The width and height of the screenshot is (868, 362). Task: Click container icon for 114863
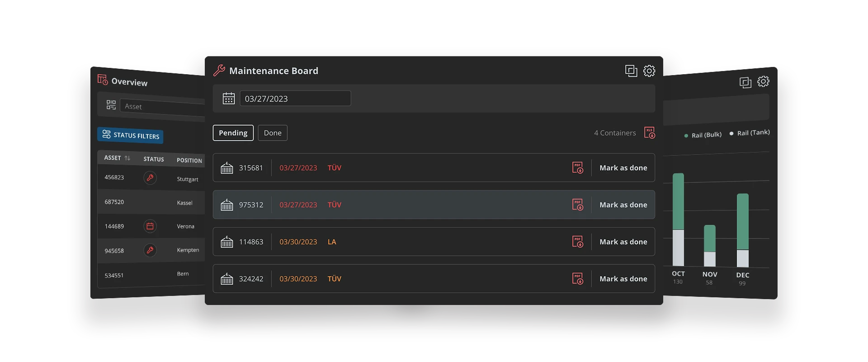227,242
